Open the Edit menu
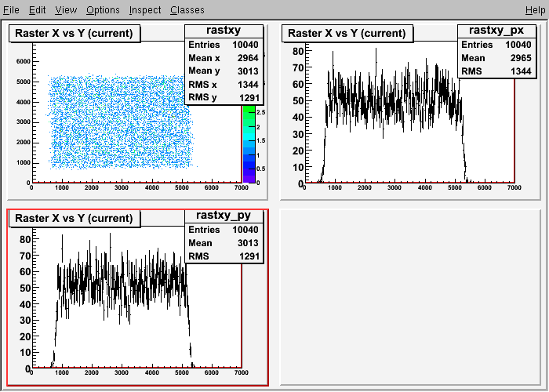549x392 pixels. click(x=37, y=9)
